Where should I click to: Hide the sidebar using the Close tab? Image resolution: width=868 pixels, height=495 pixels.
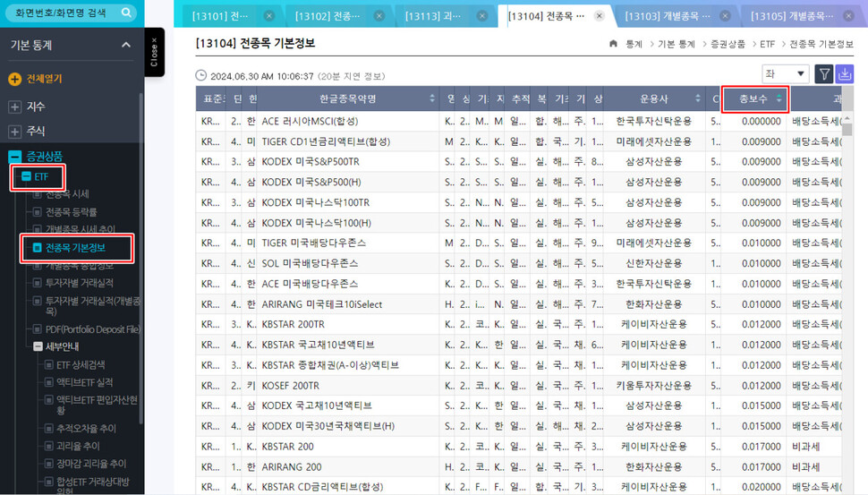coord(154,51)
